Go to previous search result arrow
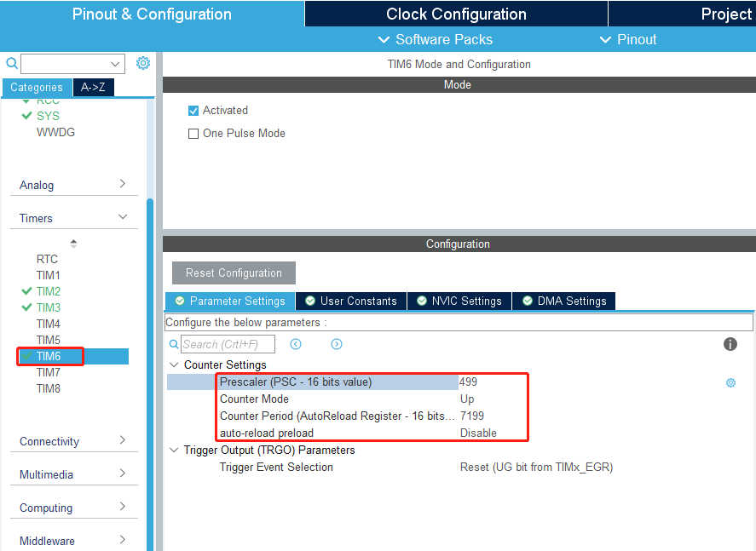Image resolution: width=756 pixels, height=551 pixels. pyautogui.click(x=296, y=344)
